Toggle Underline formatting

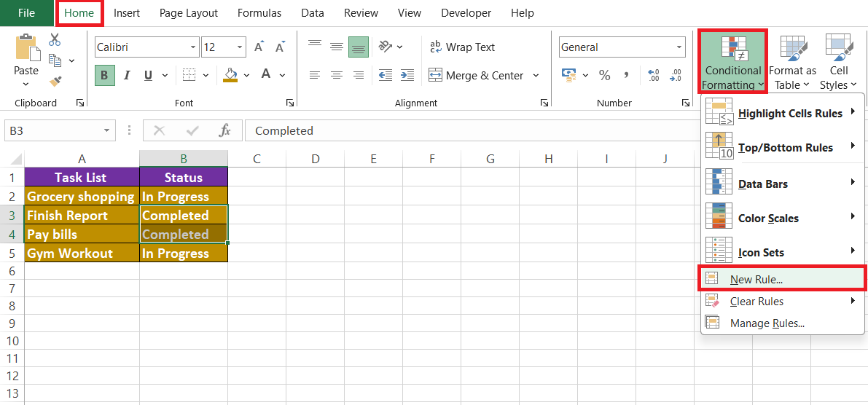(148, 75)
